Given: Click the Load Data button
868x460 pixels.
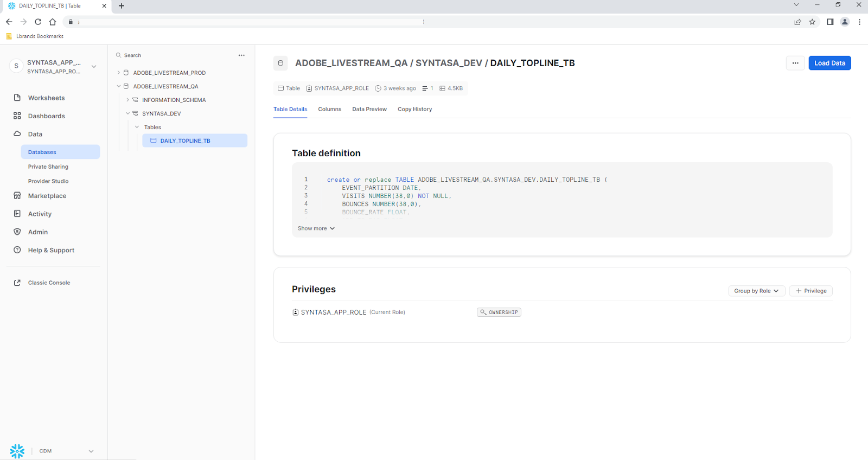Looking at the screenshot, I should point(829,63).
